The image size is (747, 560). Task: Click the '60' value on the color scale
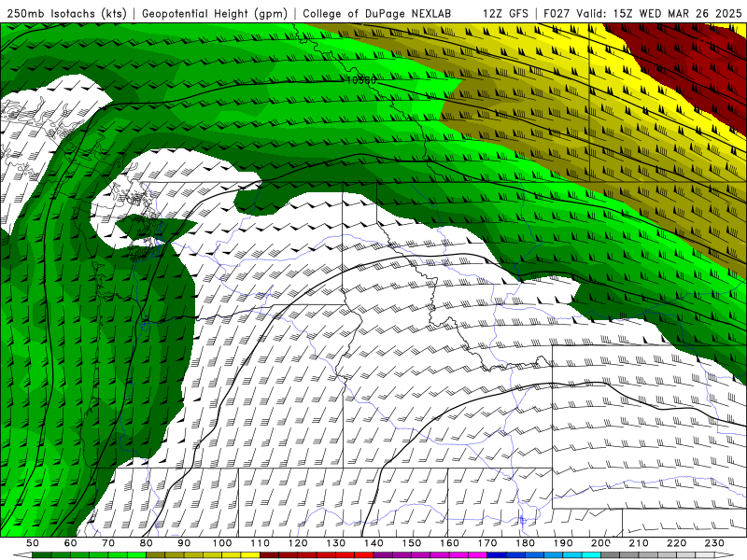[x=71, y=543]
